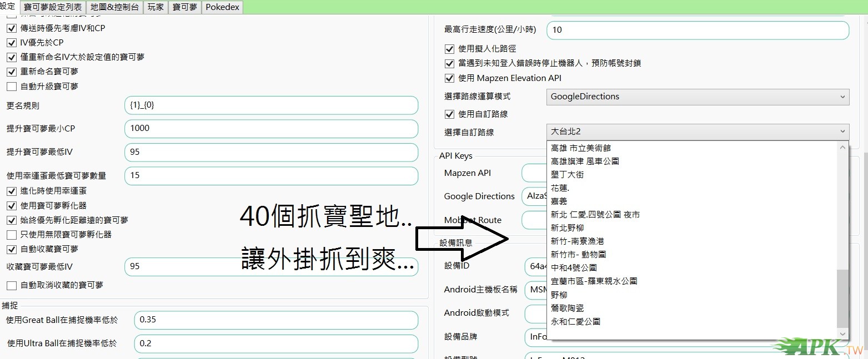Disable the 使用自訂路線 checkbox

(450, 114)
